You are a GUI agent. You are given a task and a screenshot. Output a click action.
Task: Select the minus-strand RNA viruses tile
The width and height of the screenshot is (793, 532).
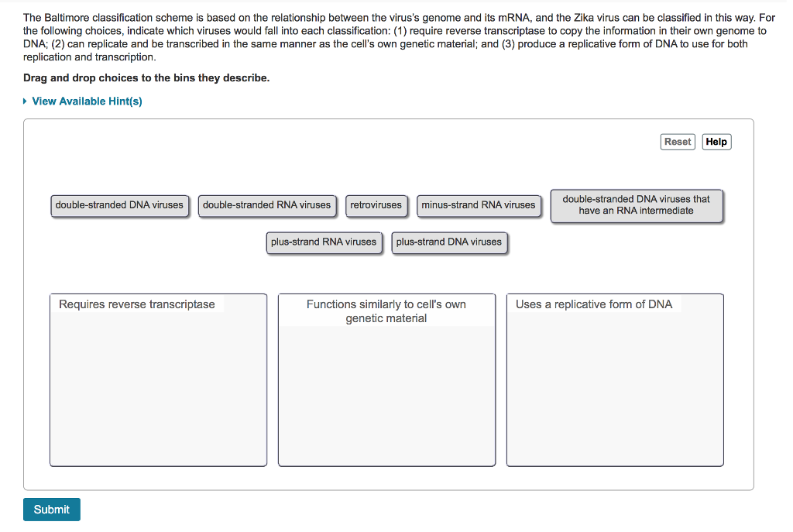click(479, 205)
